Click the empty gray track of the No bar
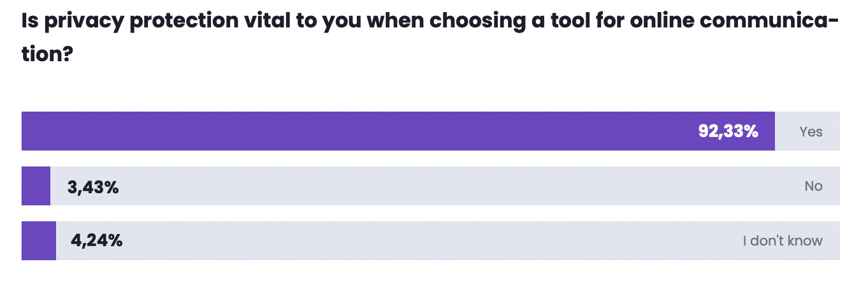 446,186
